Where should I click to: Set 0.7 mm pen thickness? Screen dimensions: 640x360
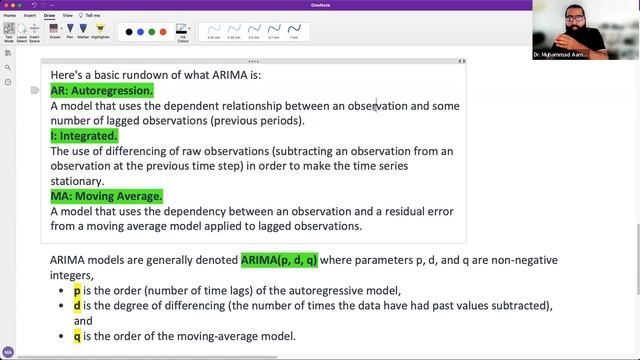pos(274,31)
